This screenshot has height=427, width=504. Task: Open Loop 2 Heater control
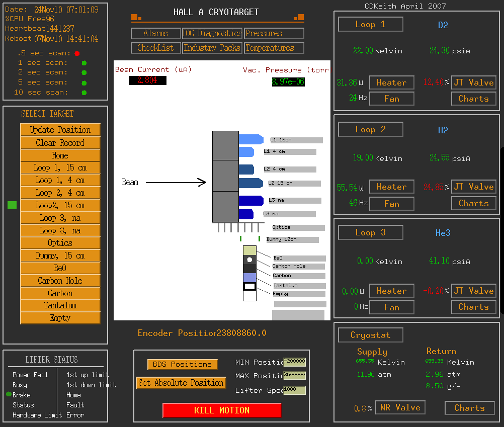click(392, 187)
